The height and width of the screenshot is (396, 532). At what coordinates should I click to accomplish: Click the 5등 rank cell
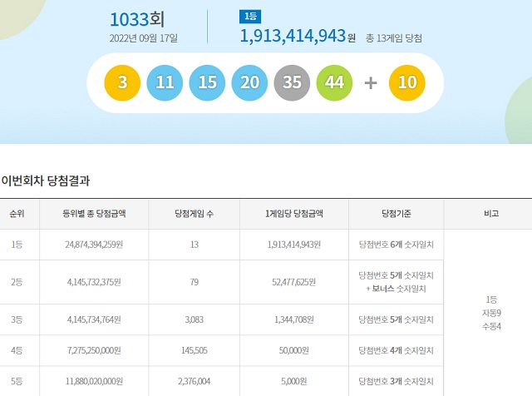[17, 381]
